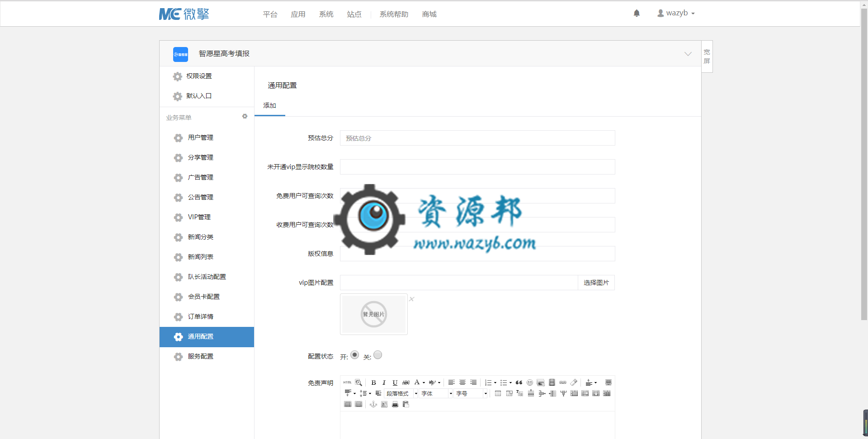Apply underline formatting in the editor
The width and height of the screenshot is (868, 439).
pyautogui.click(x=395, y=382)
